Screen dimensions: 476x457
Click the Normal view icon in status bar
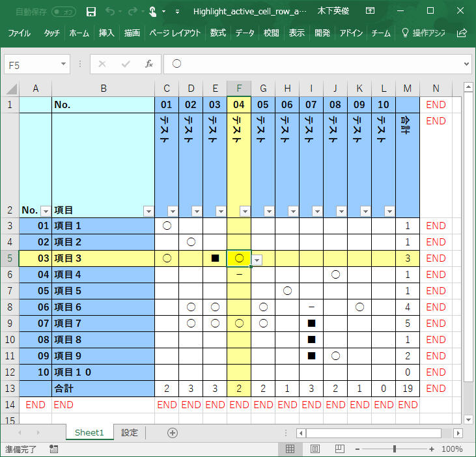pos(290,449)
